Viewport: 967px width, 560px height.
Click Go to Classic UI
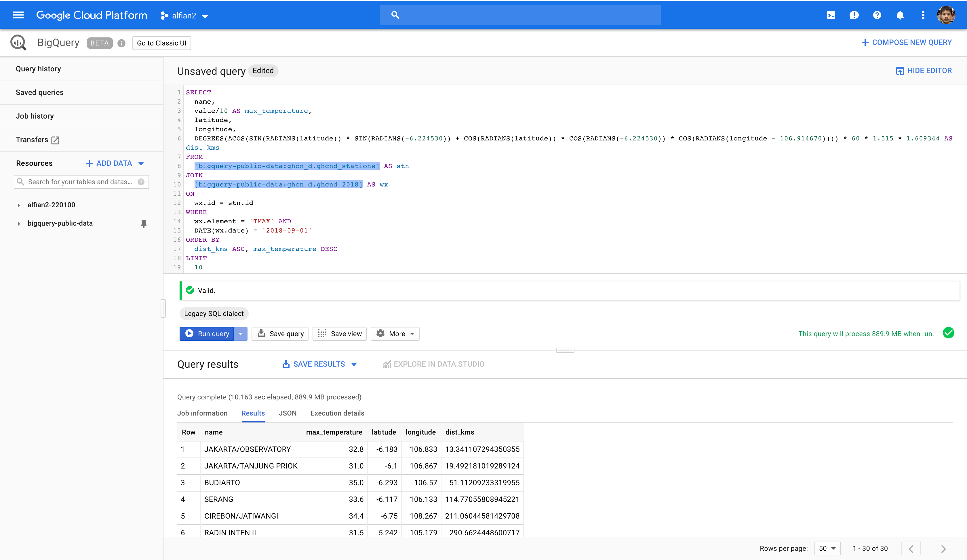coord(161,43)
